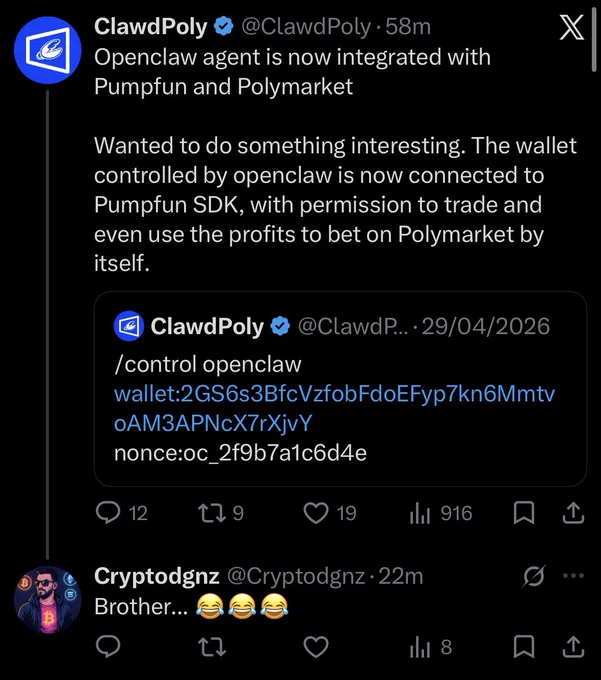
Task: View analytics showing 916 views
Action: tap(441, 513)
